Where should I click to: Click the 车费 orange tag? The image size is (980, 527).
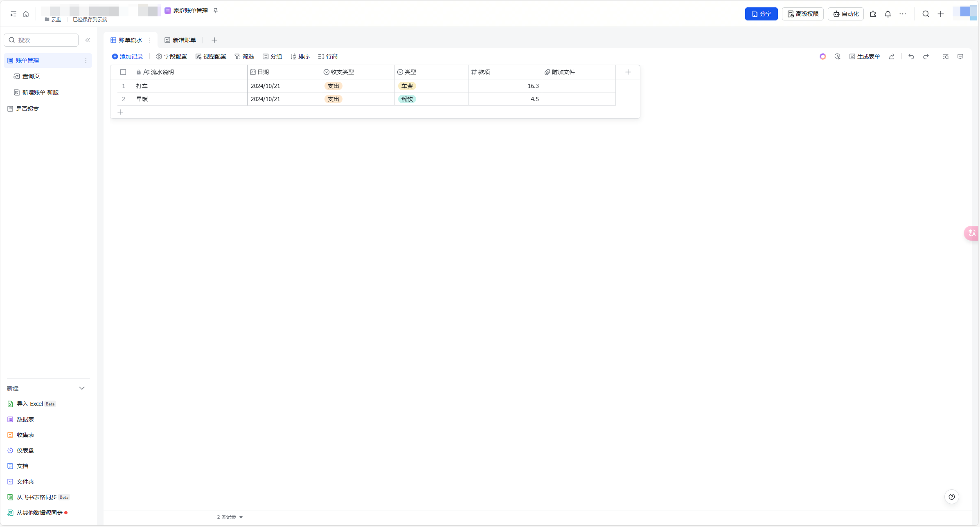(x=407, y=86)
